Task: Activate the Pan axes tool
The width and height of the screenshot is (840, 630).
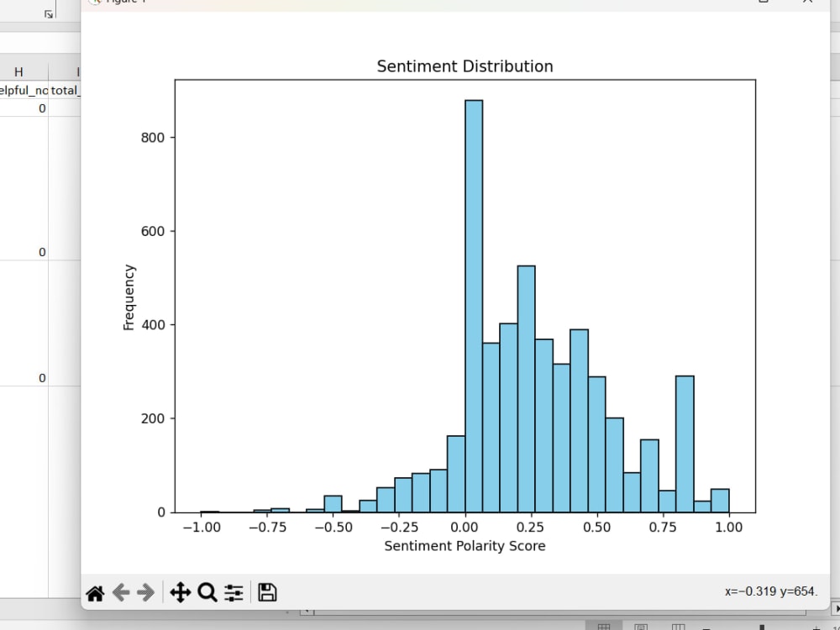Action: tap(180, 592)
